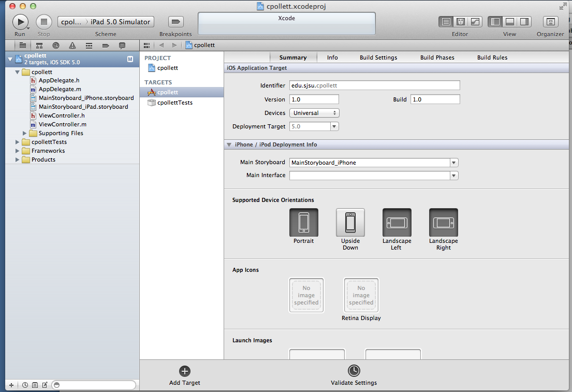The image size is (572, 392).
Task: Switch to the Summary tab
Action: pos(293,57)
